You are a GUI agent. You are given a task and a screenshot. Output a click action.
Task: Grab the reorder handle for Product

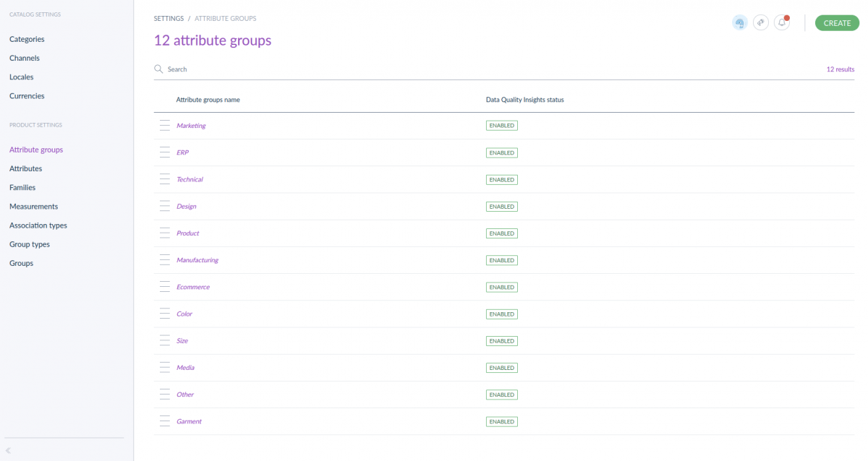[164, 233]
